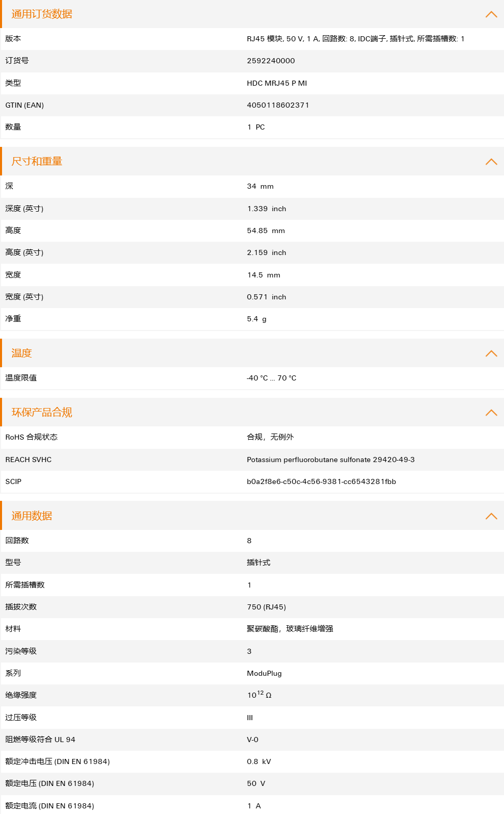Select the SCIP ID b0a2f8e6-c50c-4c56-9381-cc6543281fbb
Image resolution: width=504 pixels, height=814 pixels.
[x=322, y=481]
